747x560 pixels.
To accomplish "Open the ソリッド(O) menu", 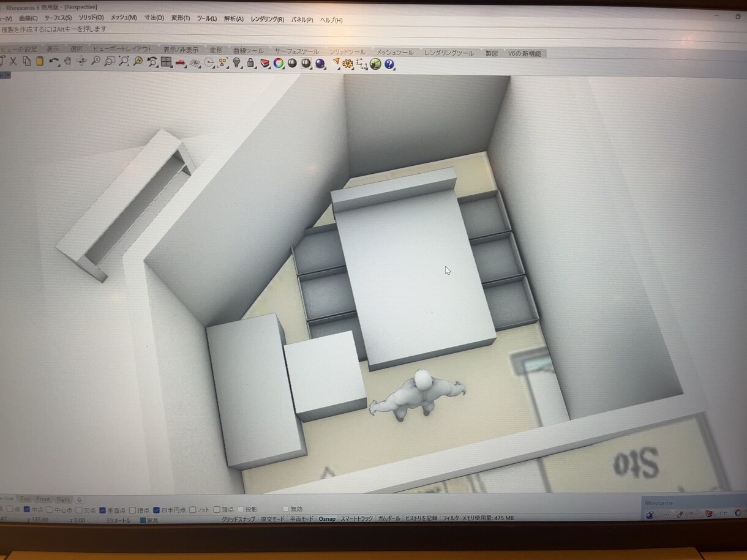I will (91, 18).
